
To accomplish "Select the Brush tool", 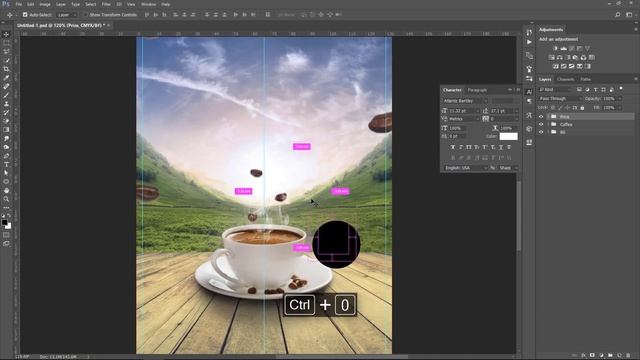I will pyautogui.click(x=6, y=95).
